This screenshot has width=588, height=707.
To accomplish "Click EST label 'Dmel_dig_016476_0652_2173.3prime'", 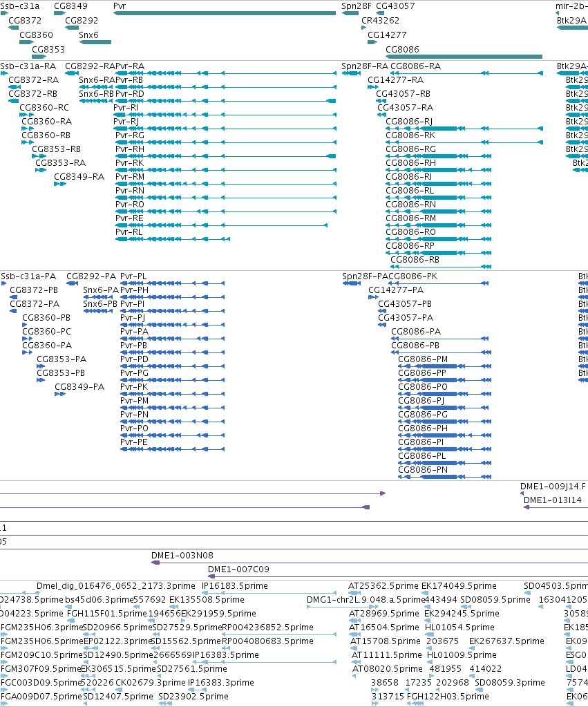I will [x=116, y=586].
